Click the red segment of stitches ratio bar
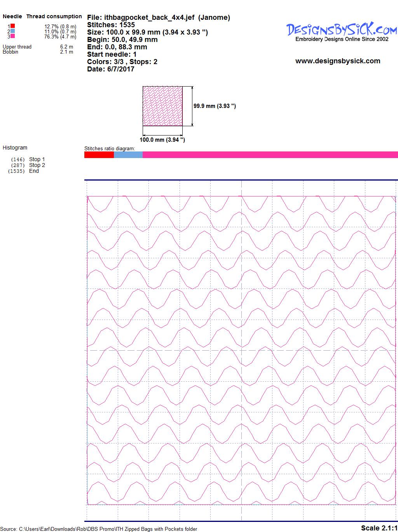The width and height of the screenshot is (398, 532). [x=99, y=155]
